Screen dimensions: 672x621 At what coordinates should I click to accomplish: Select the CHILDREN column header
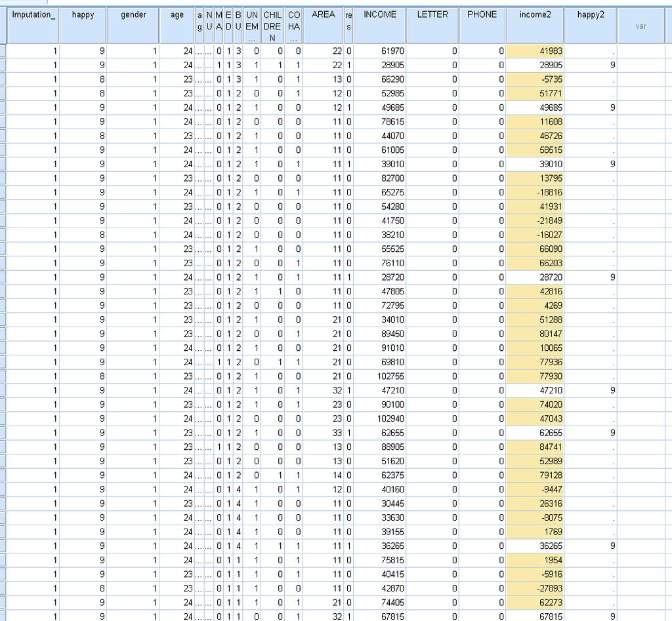click(x=272, y=26)
